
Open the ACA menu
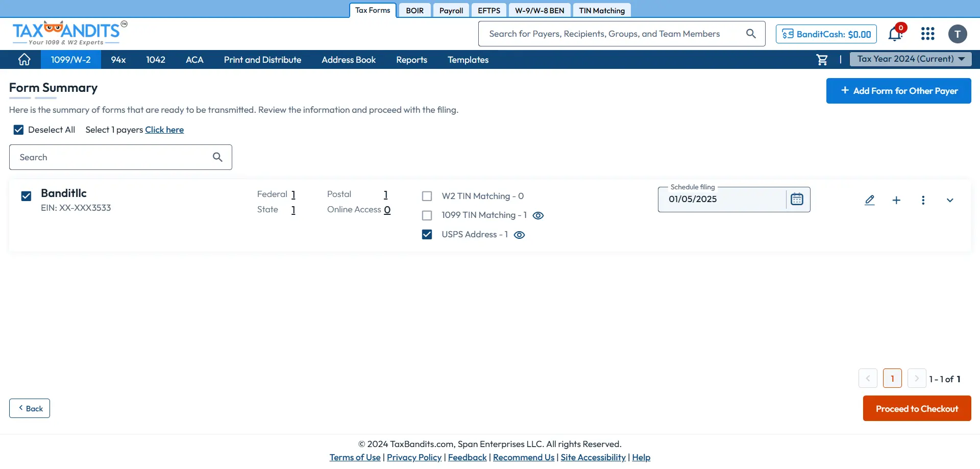[194, 60]
